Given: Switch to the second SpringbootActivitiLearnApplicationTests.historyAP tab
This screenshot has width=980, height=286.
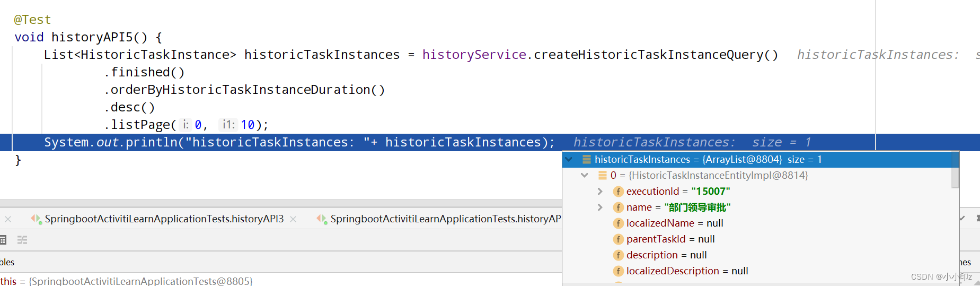Looking at the screenshot, I should 445,219.
